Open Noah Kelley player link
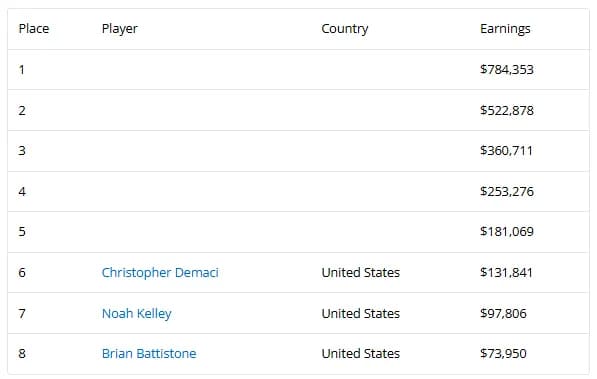 [137, 313]
